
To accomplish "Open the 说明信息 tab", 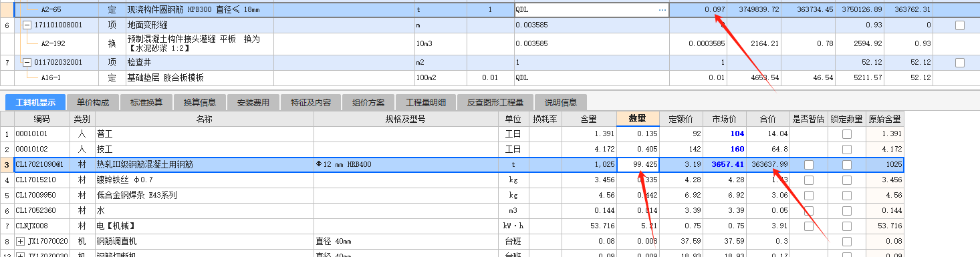I will click(561, 103).
